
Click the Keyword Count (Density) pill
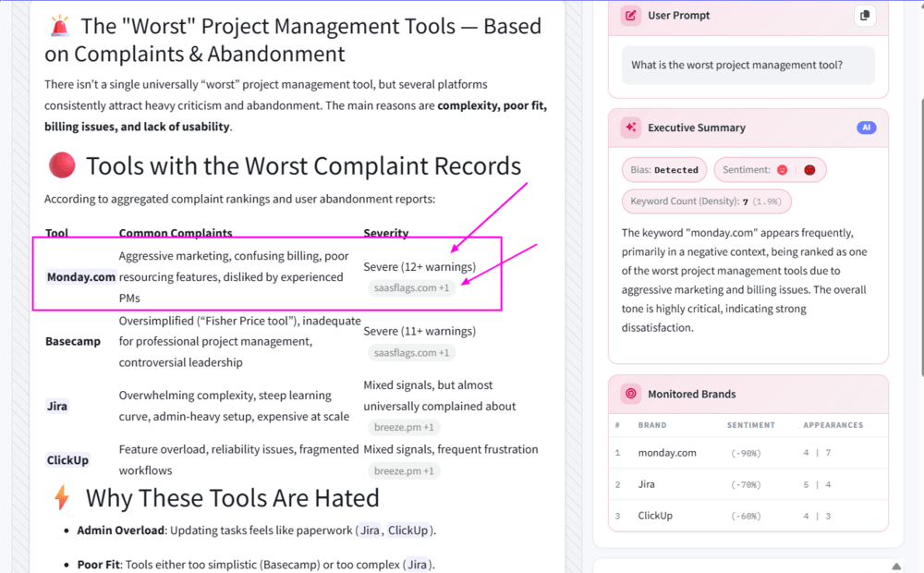click(x=706, y=201)
